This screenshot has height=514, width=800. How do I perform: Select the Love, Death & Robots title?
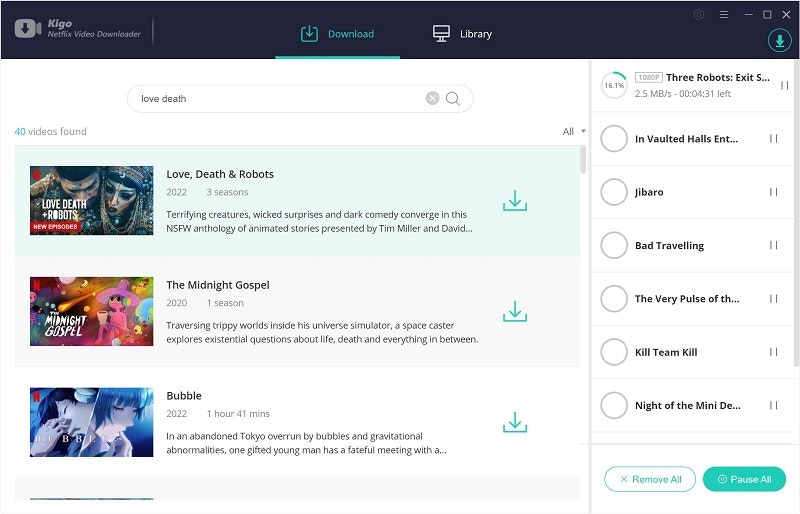[x=220, y=174]
